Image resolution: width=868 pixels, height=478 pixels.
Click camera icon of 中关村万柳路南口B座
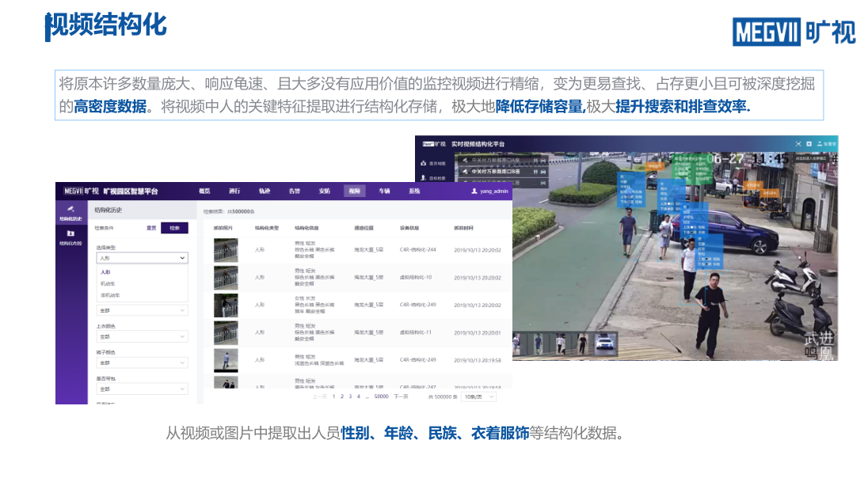465,172
